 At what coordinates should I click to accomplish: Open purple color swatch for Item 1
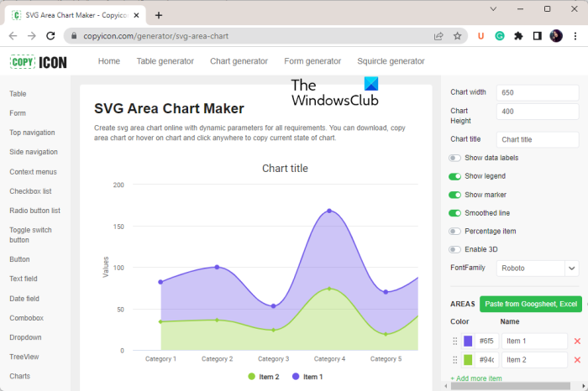pos(468,341)
